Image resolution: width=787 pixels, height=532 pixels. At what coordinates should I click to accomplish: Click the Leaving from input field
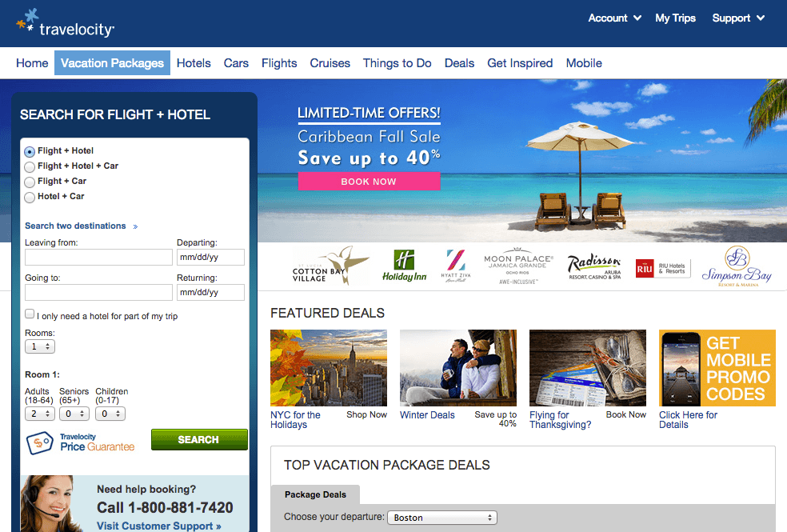coord(98,257)
